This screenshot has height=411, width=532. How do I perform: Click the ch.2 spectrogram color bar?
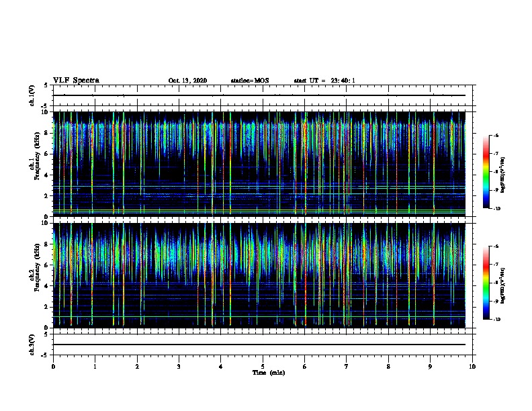[x=486, y=283]
